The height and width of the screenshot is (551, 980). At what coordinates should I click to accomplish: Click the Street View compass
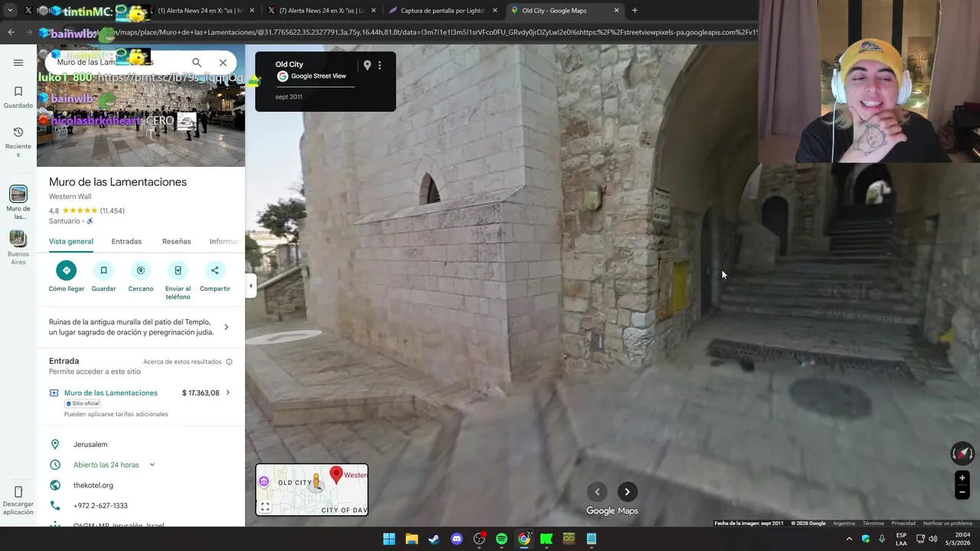962,454
